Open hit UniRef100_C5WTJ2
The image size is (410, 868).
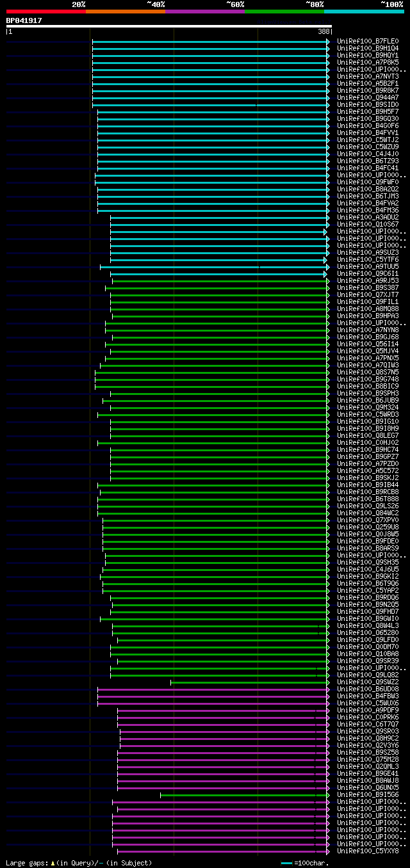pyautogui.click(x=368, y=140)
